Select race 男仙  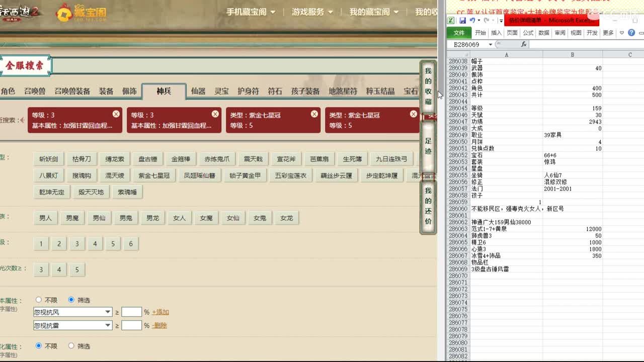pyautogui.click(x=99, y=218)
